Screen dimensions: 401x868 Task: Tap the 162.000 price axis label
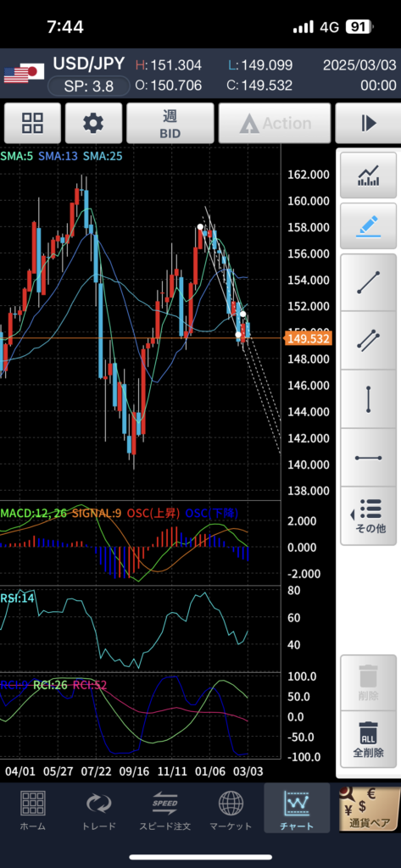pyautogui.click(x=309, y=175)
